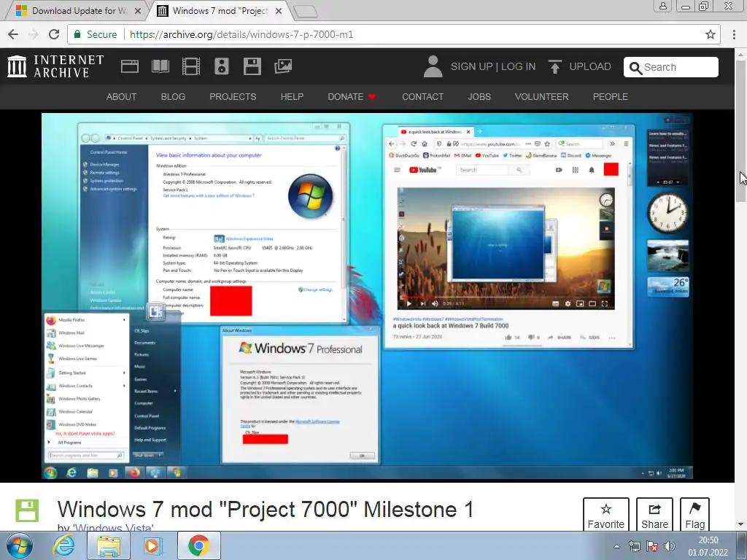
Task: Click the Windows 7 mod screenshot image
Action: 367,296
